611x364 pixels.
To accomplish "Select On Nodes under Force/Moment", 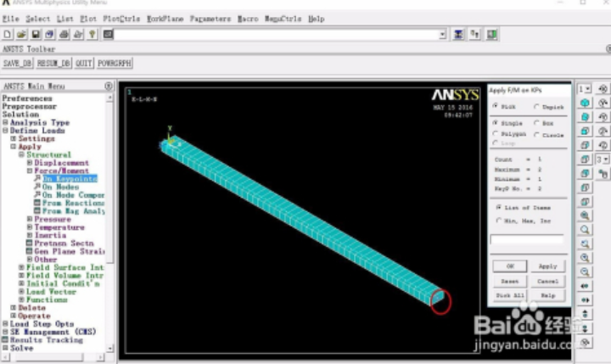I will point(61,187).
